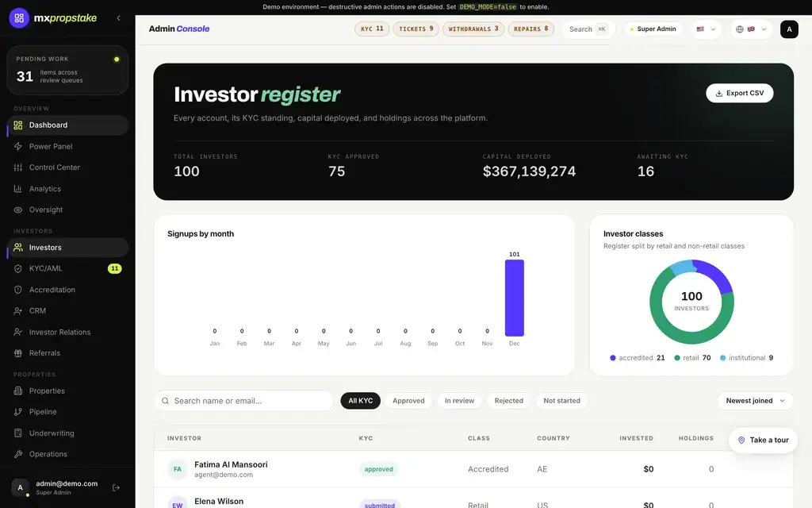
Task: Open the header Search box
Action: [588, 29]
